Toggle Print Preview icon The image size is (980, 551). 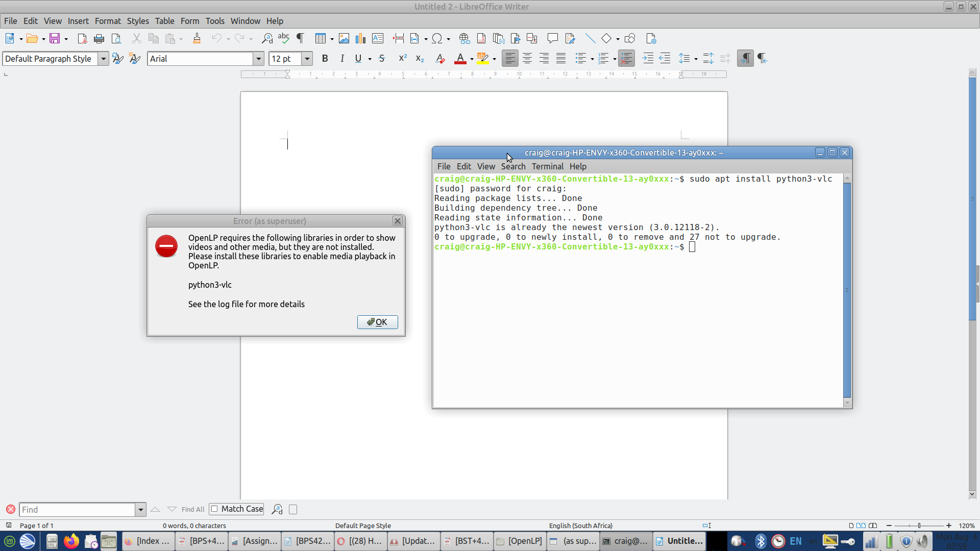[116, 39]
